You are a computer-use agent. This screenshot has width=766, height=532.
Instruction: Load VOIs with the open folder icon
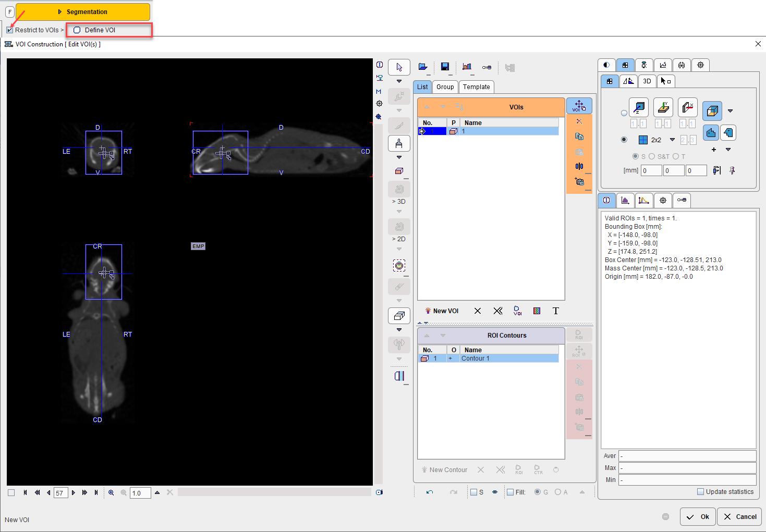point(423,67)
